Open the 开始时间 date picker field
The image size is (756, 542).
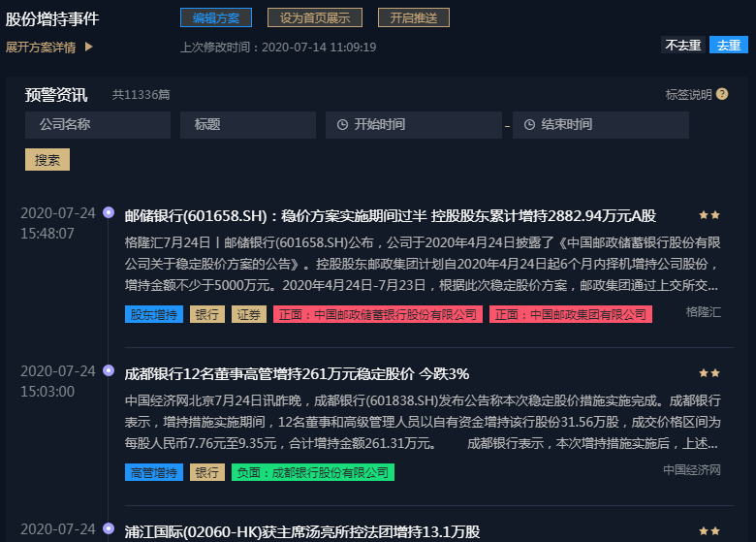pos(413,125)
